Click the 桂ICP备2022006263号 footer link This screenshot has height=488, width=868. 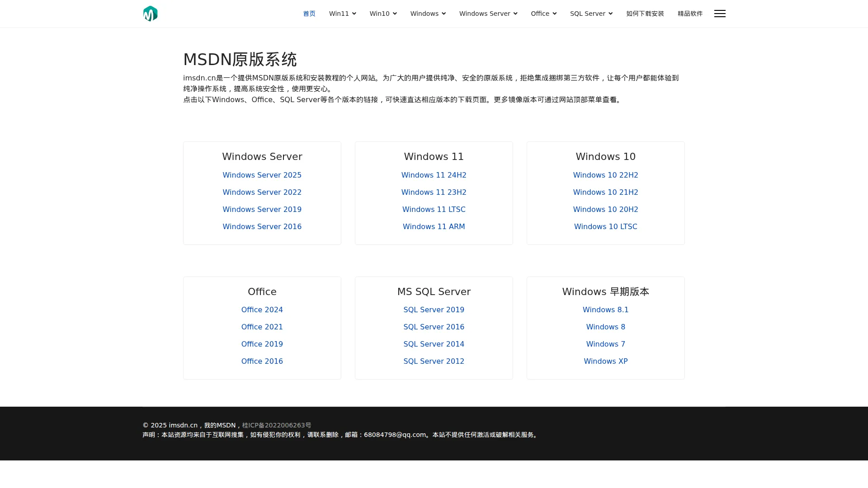pos(277,425)
